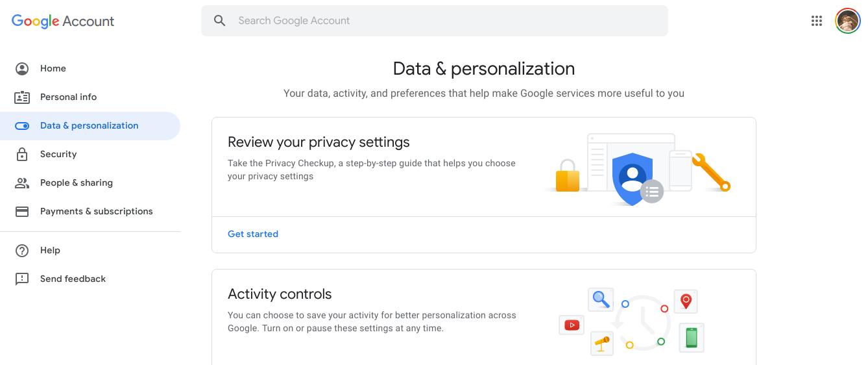Image resolution: width=868 pixels, height=365 pixels.
Task: Click the search magnifier icon
Action: pyautogui.click(x=220, y=21)
